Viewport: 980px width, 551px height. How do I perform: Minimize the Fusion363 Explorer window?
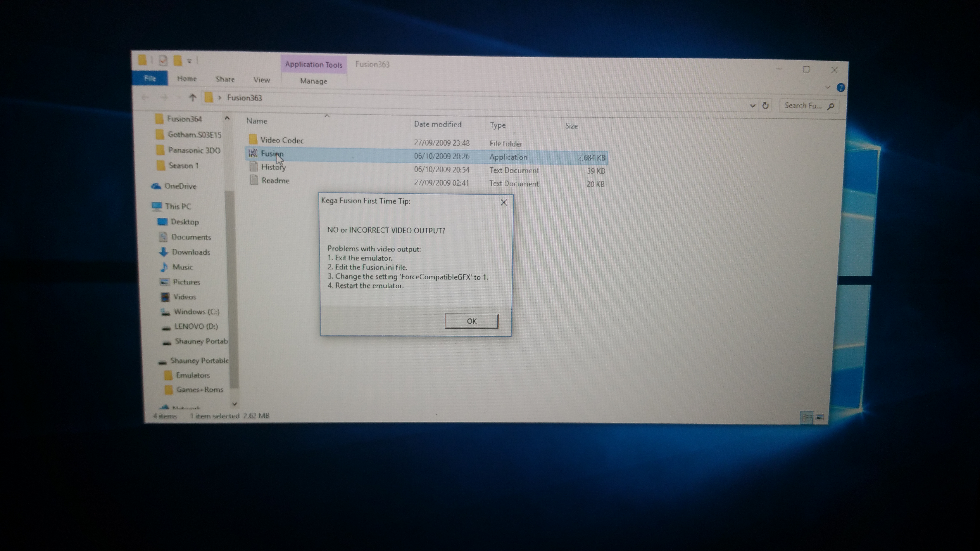778,69
